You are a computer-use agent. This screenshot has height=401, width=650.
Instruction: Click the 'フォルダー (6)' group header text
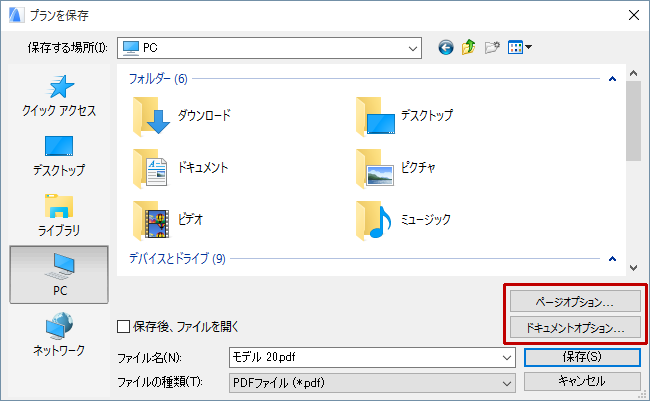[x=158, y=79]
